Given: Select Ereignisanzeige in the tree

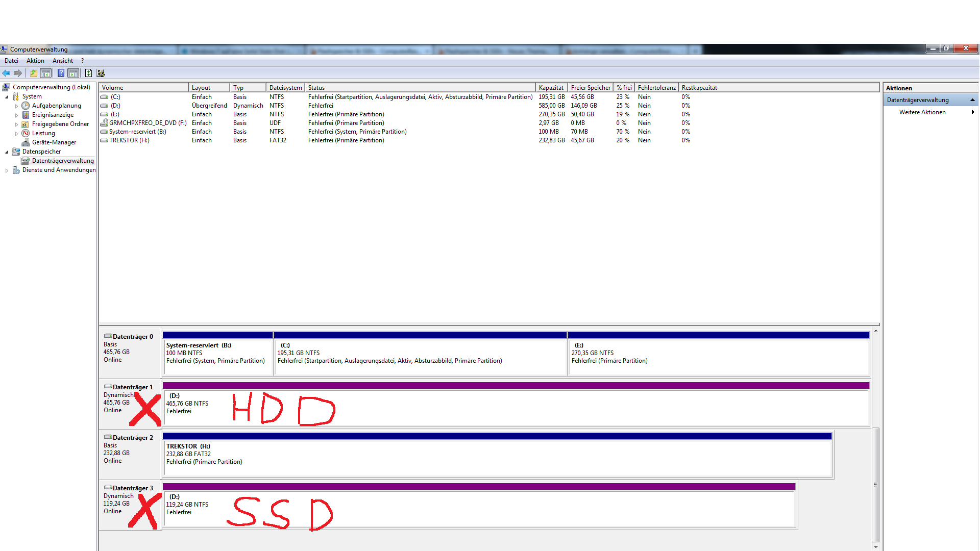Looking at the screenshot, I should click(53, 115).
